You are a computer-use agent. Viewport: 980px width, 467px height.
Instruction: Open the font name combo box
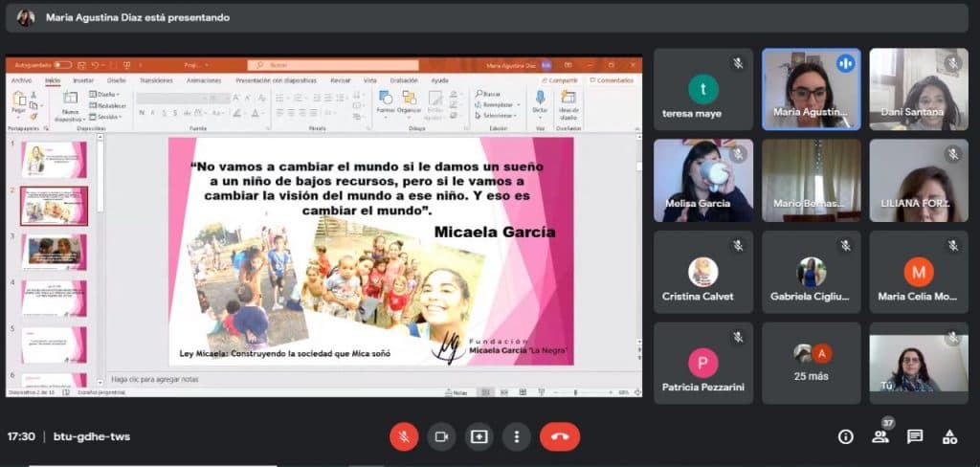click(x=172, y=98)
